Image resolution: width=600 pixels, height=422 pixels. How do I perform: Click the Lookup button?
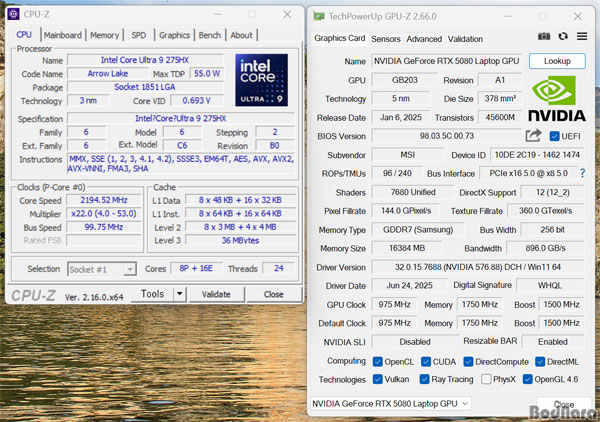[x=557, y=61]
